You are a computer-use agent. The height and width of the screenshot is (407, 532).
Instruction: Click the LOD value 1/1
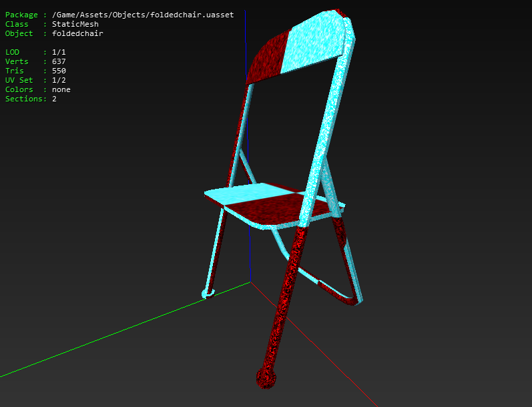coord(59,52)
